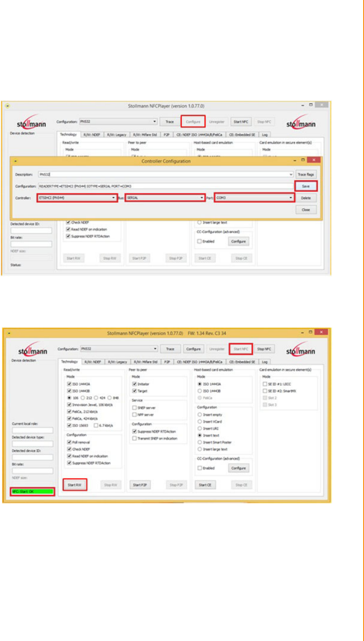The height and width of the screenshot is (641, 364).
Task: Click Stop NFC in the FW 1.34 window
Action: (264, 349)
